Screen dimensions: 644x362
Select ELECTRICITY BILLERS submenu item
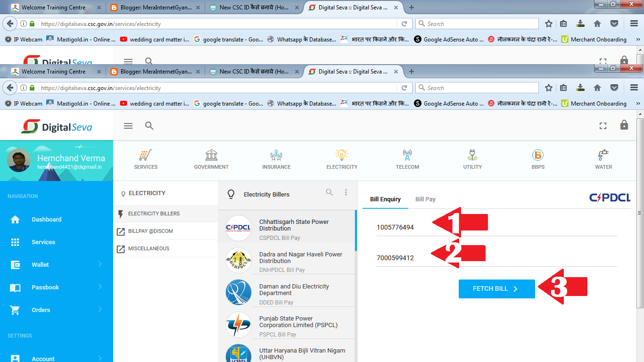pos(165,214)
